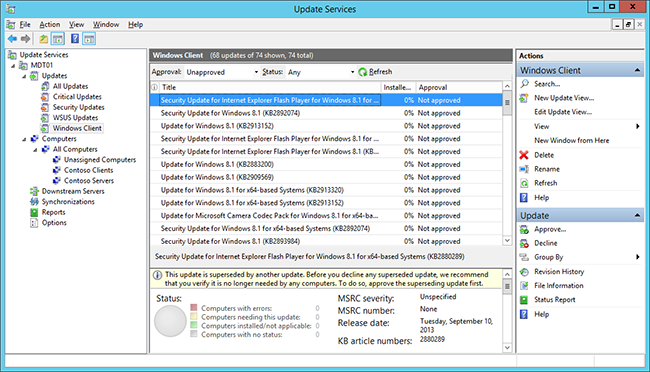650x372 pixels.
Task: Click the red Delete X icon
Action: click(x=524, y=155)
